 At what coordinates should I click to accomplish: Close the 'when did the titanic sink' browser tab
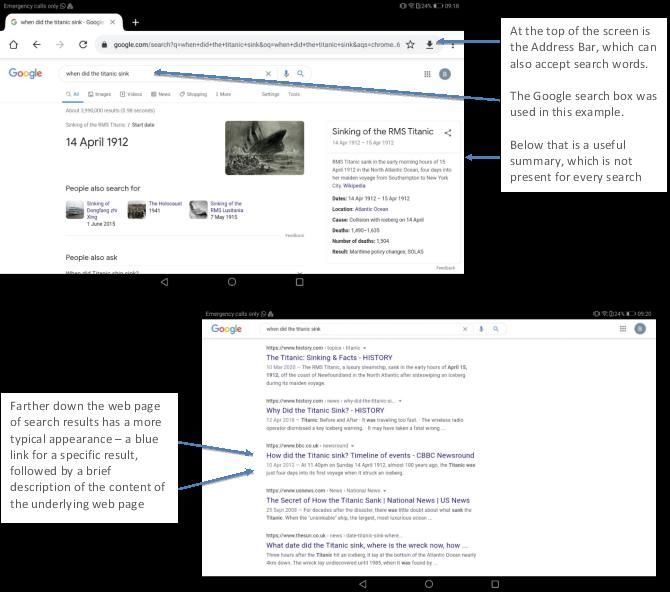click(112, 22)
